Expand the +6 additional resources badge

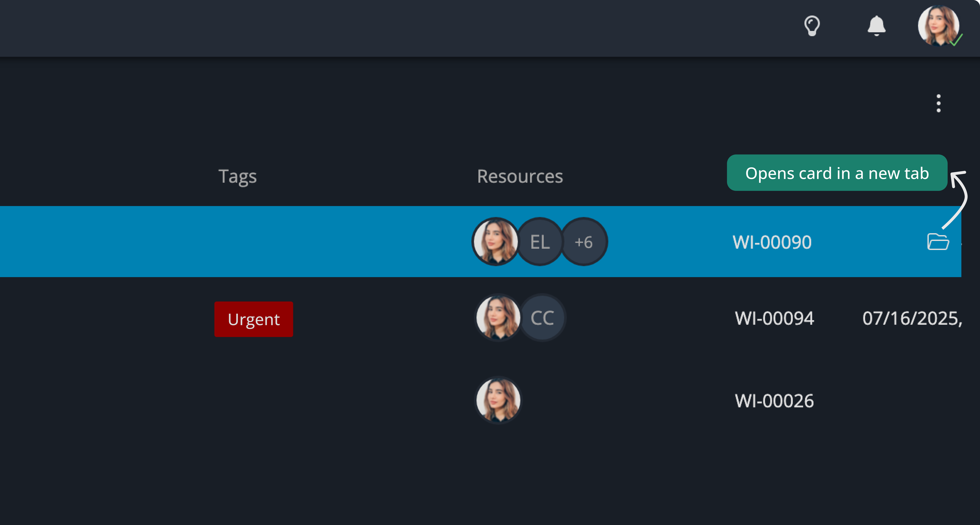pos(584,242)
